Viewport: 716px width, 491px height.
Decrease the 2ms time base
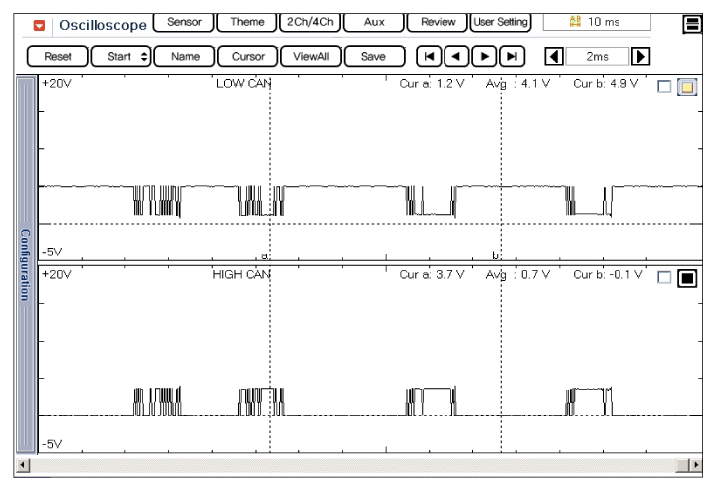point(554,57)
